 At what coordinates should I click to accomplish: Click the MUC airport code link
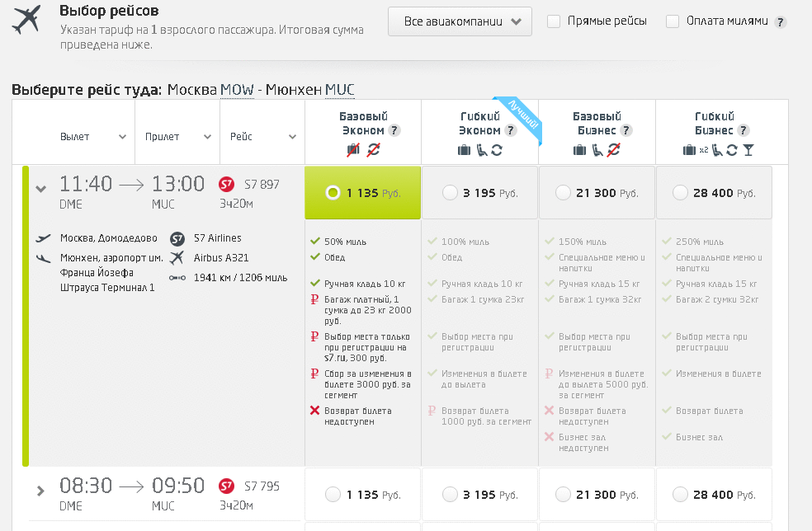coord(340,90)
